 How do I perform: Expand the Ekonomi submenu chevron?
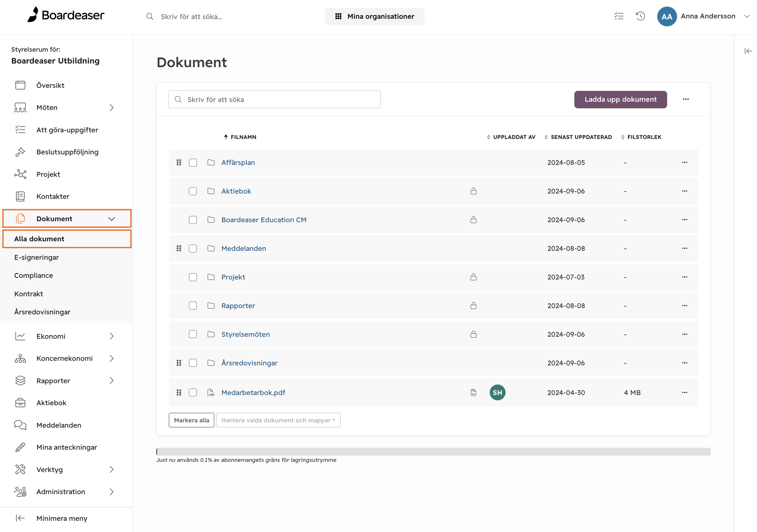[x=112, y=336]
